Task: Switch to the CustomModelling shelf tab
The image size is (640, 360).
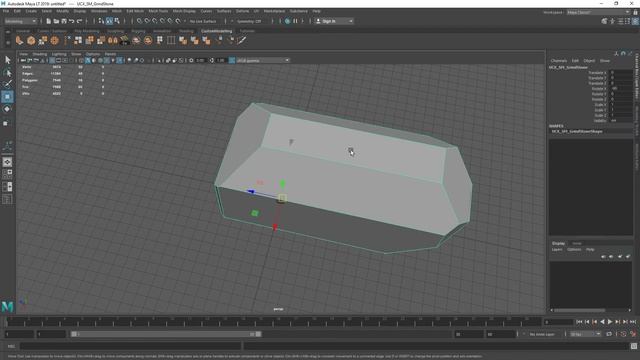Action: coord(216,31)
